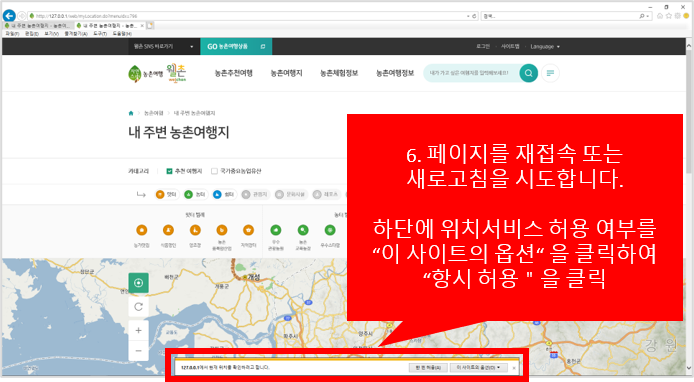Open the 농촌여행지 nav menu
Image resolution: width=694 pixels, height=382 pixels.
pos(286,73)
